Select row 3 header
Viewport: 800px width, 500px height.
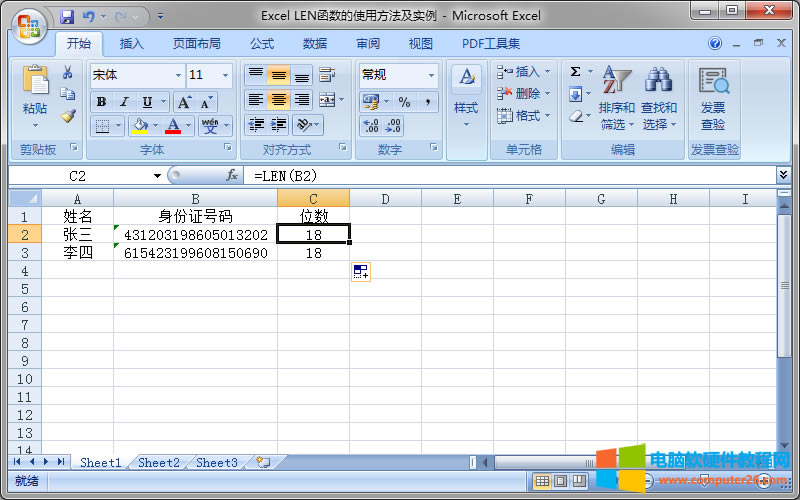(24, 253)
